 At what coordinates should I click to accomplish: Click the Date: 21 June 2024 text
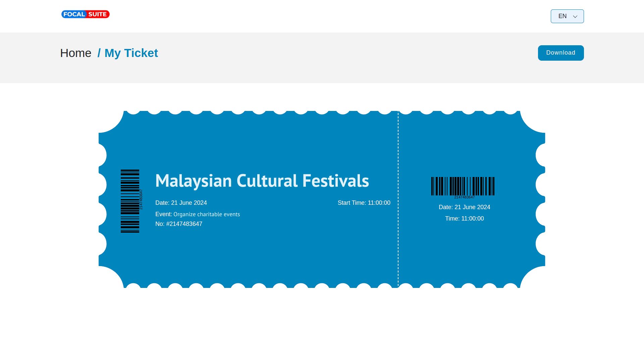pos(181,203)
